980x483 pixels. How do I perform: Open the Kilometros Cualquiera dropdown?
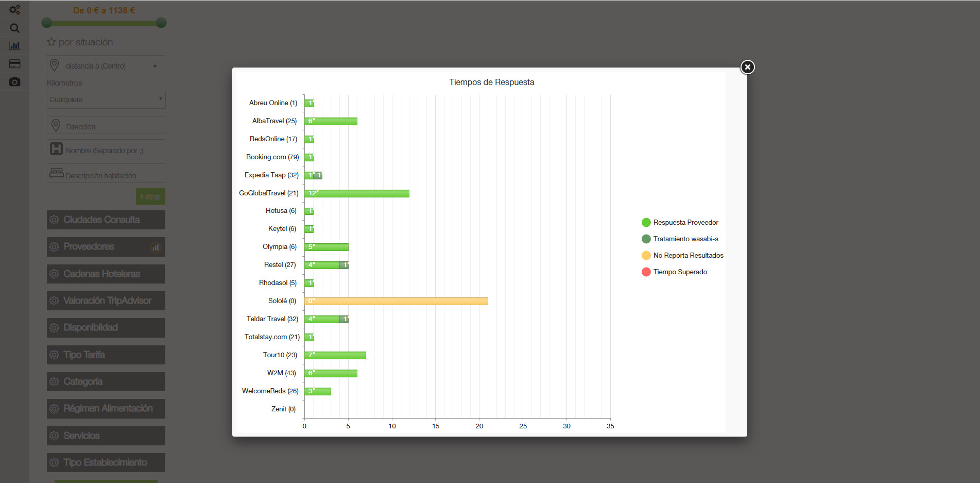click(x=106, y=99)
